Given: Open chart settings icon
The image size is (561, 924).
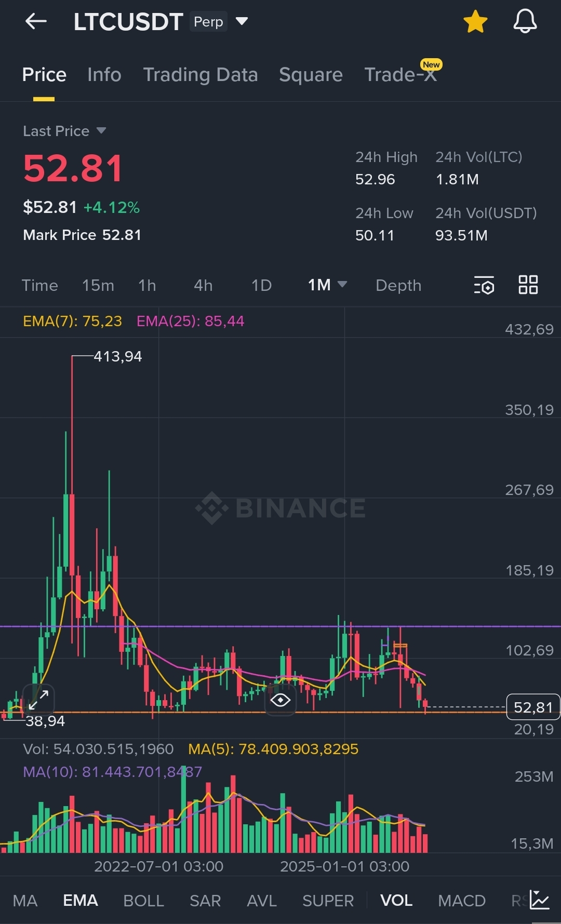Looking at the screenshot, I should click(484, 285).
